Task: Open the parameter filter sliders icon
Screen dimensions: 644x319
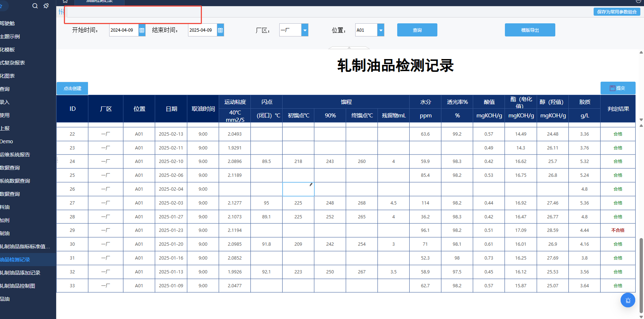Action: point(61,12)
